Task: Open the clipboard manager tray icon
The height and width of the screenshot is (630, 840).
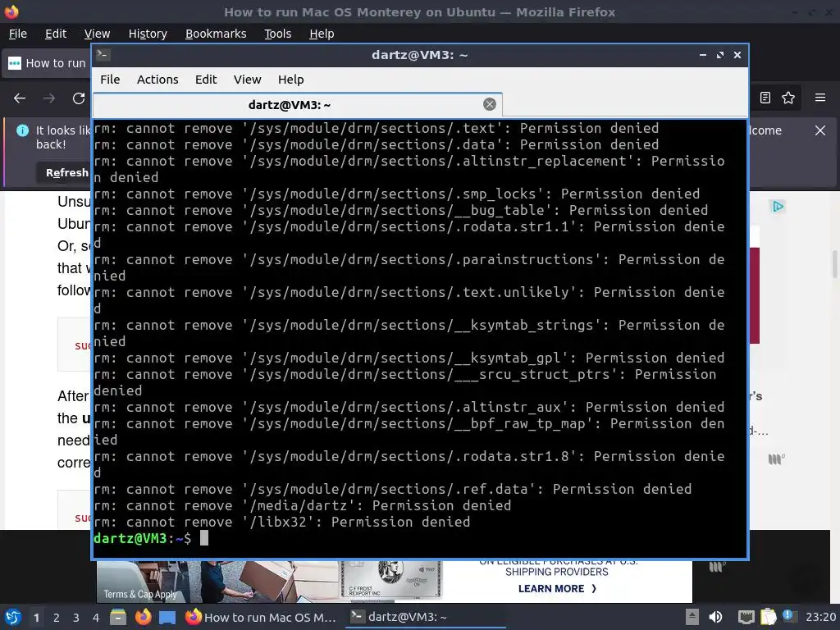Action: coord(768,617)
